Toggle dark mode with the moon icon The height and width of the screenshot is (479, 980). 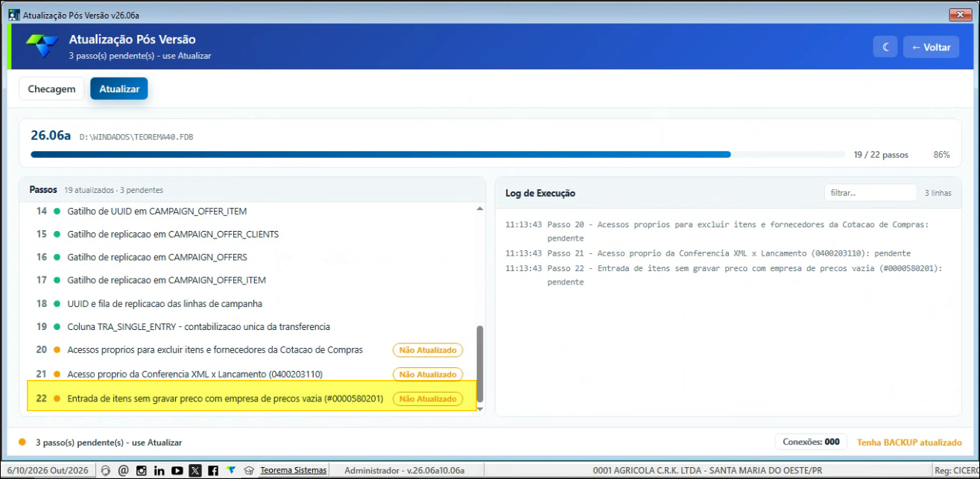[885, 47]
